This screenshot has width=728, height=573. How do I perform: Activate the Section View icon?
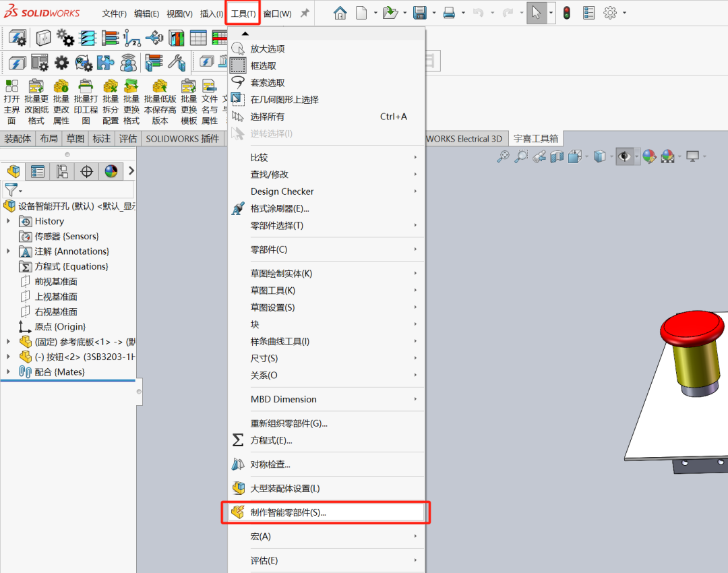tap(557, 156)
